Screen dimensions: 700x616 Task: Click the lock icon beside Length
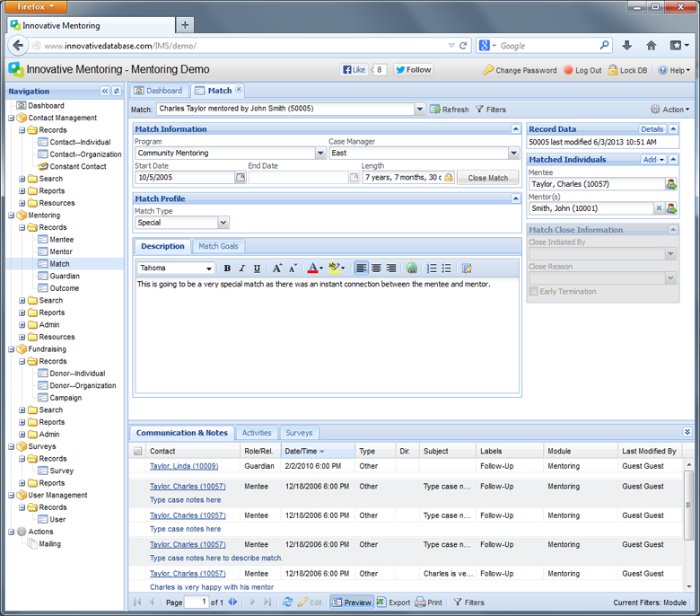(449, 178)
